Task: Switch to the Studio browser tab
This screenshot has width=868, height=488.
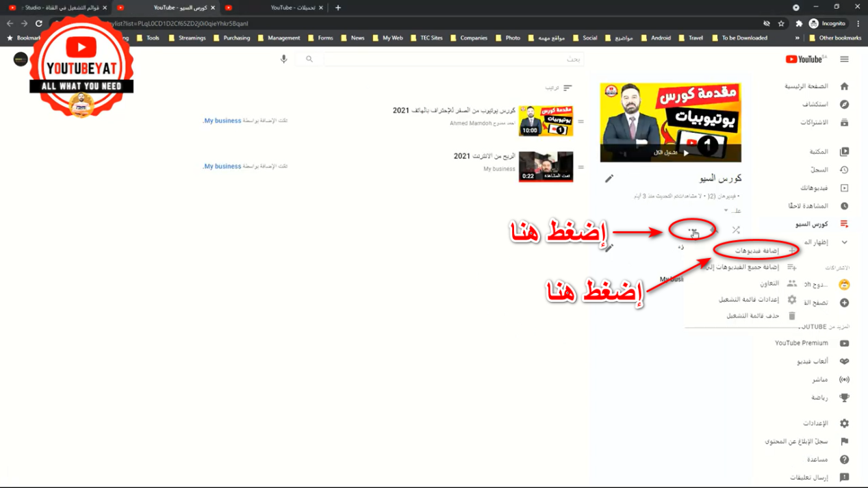Action: pos(58,8)
